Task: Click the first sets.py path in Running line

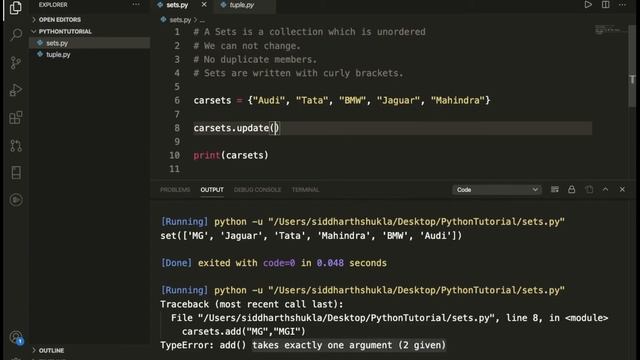Action: 416,222
